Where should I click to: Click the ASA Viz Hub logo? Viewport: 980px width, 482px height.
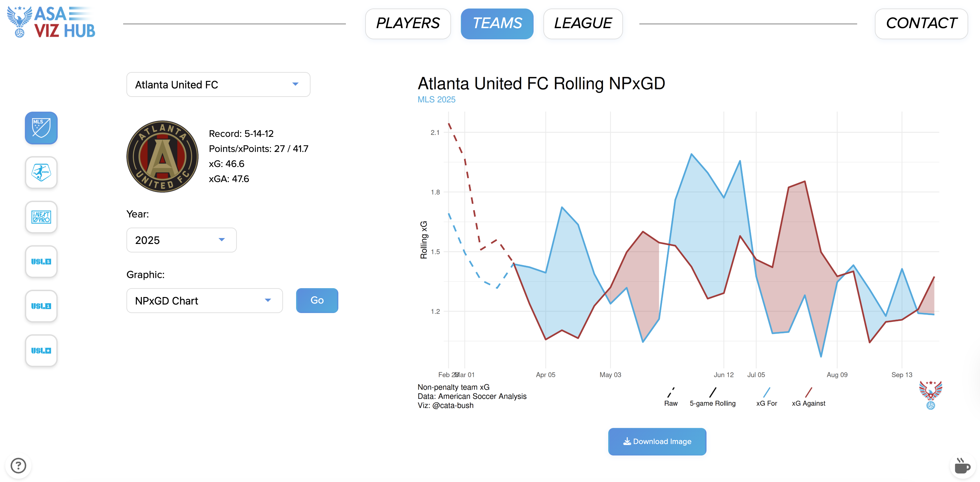point(51,22)
